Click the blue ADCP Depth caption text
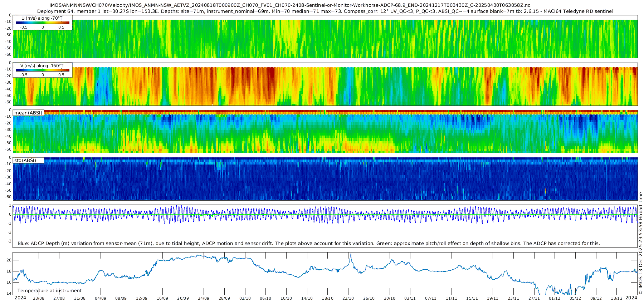This screenshot has width=644, height=304. (308, 244)
